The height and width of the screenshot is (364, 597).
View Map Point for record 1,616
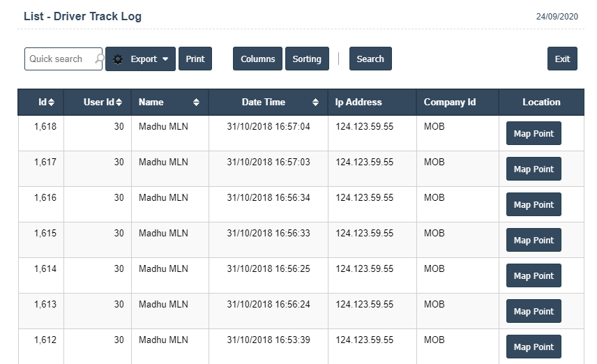(533, 204)
